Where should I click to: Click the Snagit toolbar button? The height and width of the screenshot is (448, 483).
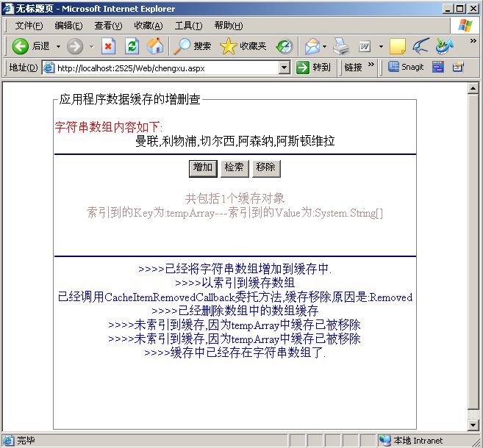pyautogui.click(x=406, y=67)
